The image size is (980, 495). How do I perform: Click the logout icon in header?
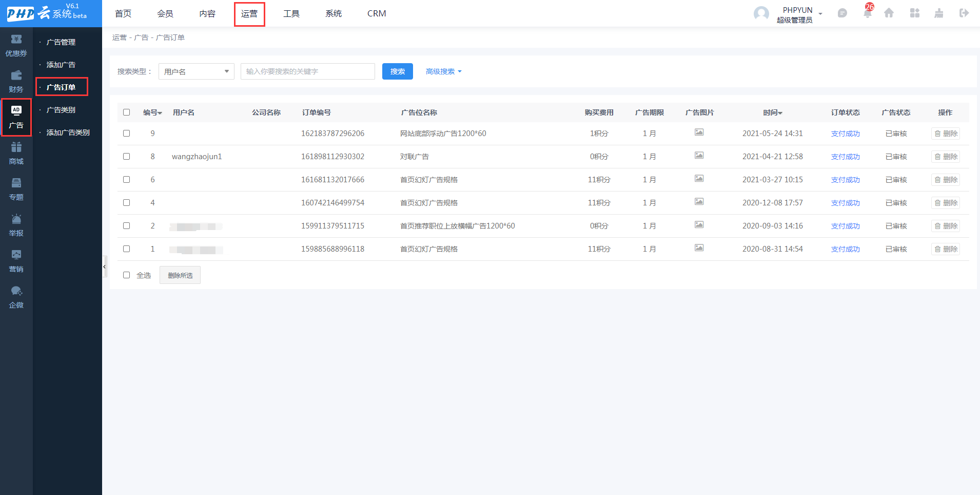coord(964,13)
